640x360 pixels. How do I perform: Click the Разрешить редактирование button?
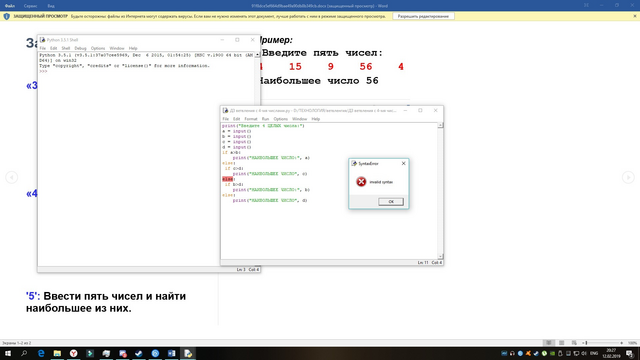(x=423, y=16)
